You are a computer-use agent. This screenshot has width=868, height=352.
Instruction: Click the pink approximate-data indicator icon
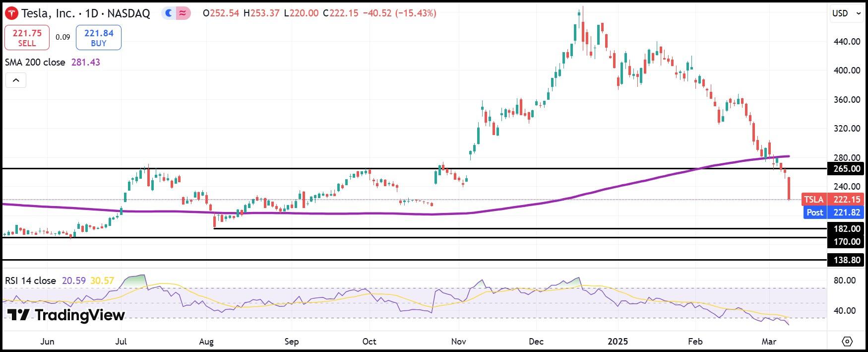coord(183,13)
